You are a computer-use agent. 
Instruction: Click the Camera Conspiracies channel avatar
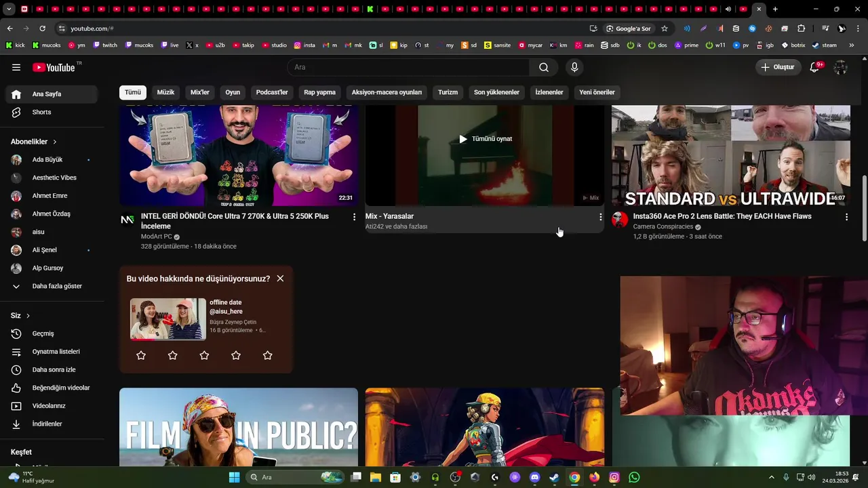pyautogui.click(x=619, y=219)
